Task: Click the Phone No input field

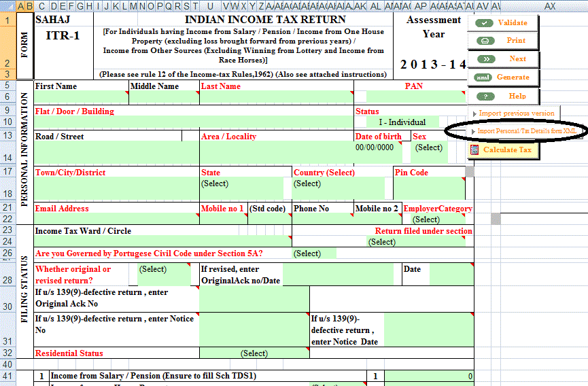Action: pos(323,218)
